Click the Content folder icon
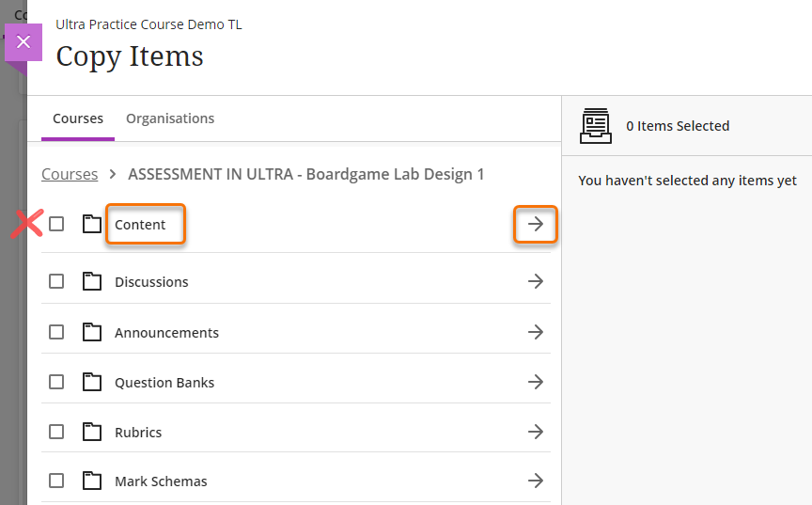The width and height of the screenshot is (812, 505). (x=91, y=225)
